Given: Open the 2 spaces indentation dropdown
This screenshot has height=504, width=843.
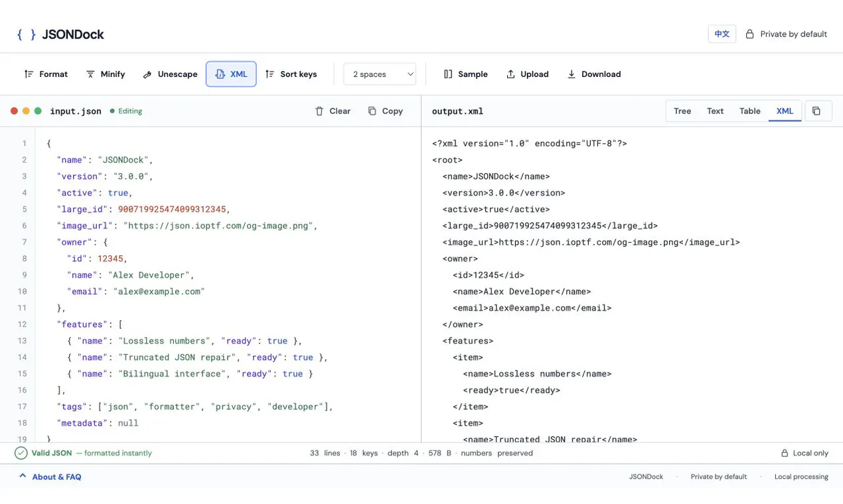Looking at the screenshot, I should [x=380, y=74].
